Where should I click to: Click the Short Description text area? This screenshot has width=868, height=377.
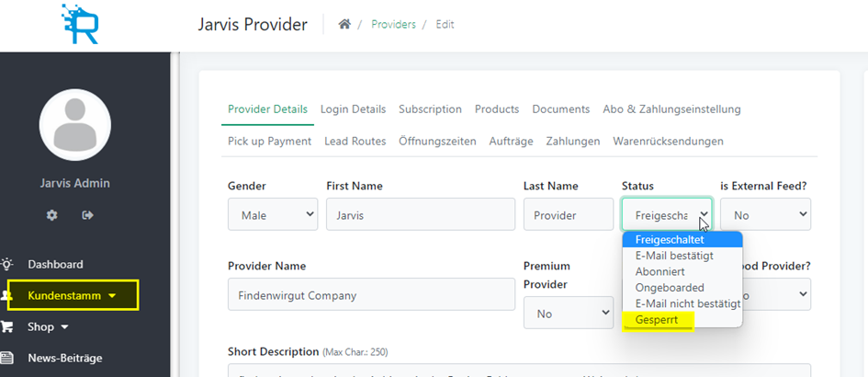[x=519, y=371]
